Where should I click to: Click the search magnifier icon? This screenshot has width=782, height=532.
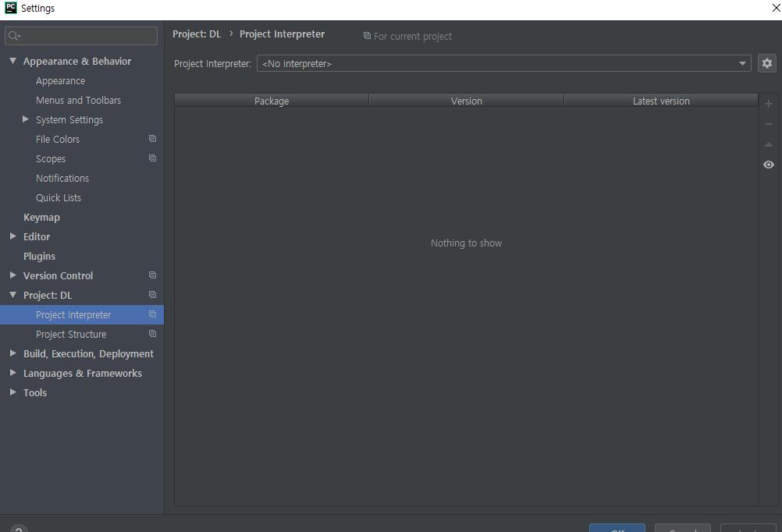point(14,36)
